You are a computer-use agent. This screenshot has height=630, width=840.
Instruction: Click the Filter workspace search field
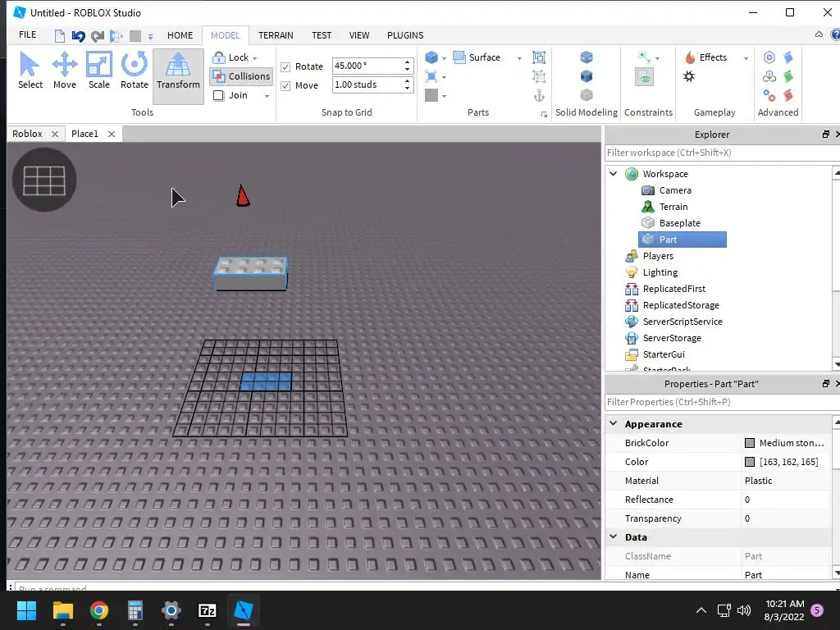click(720, 153)
